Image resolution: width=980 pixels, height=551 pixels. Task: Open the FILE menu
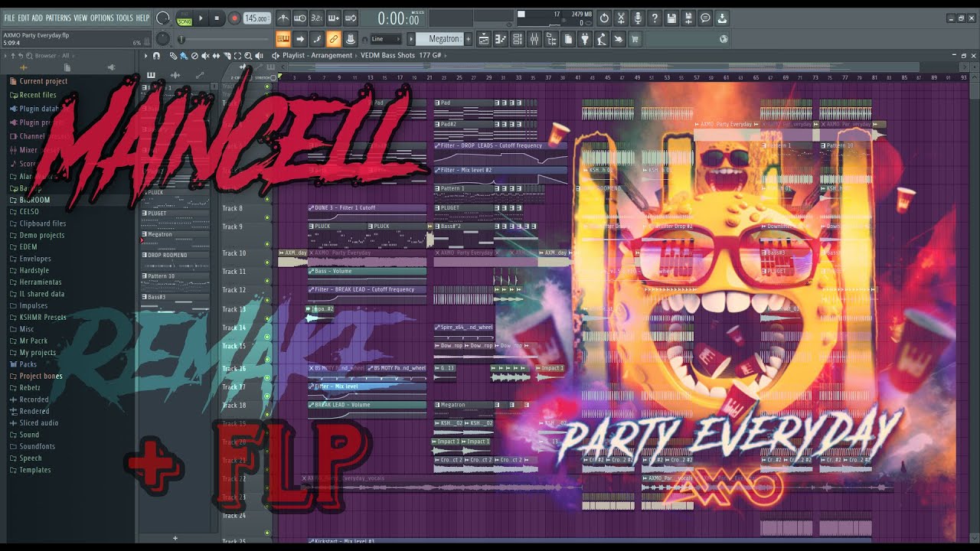[9, 18]
